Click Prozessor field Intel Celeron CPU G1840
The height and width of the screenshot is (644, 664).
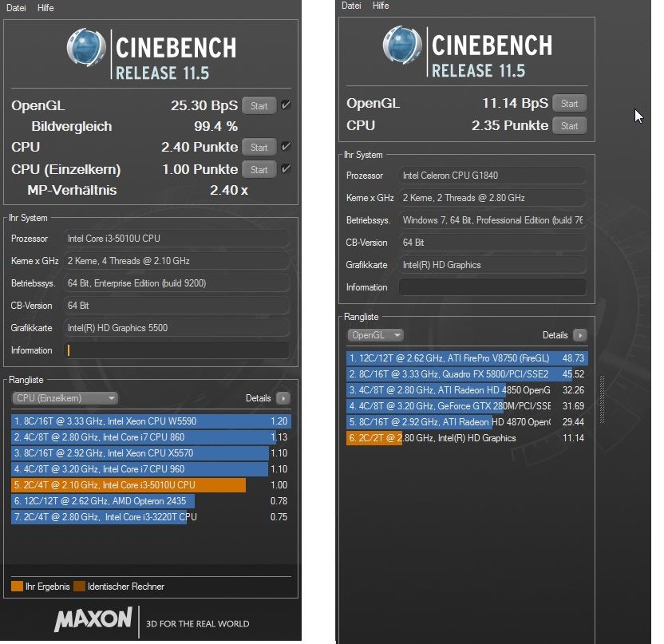(x=492, y=176)
